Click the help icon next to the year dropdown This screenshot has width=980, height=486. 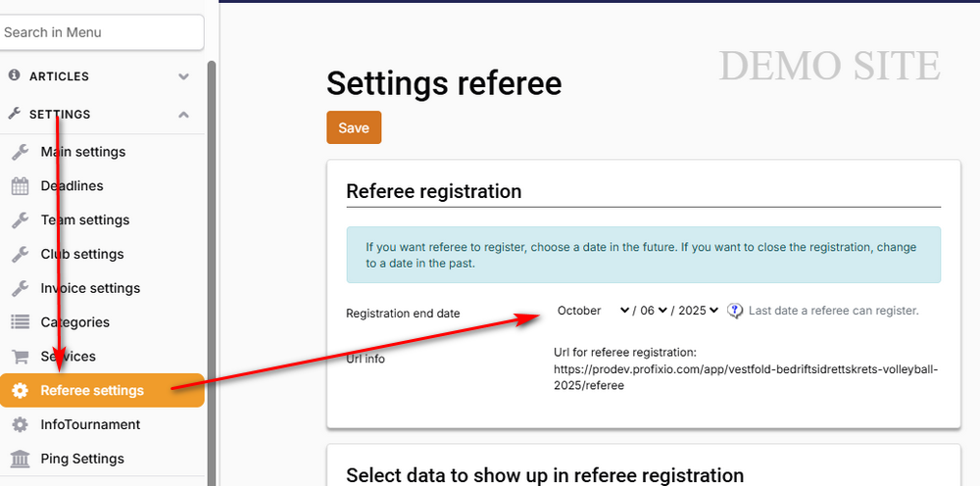tap(736, 311)
